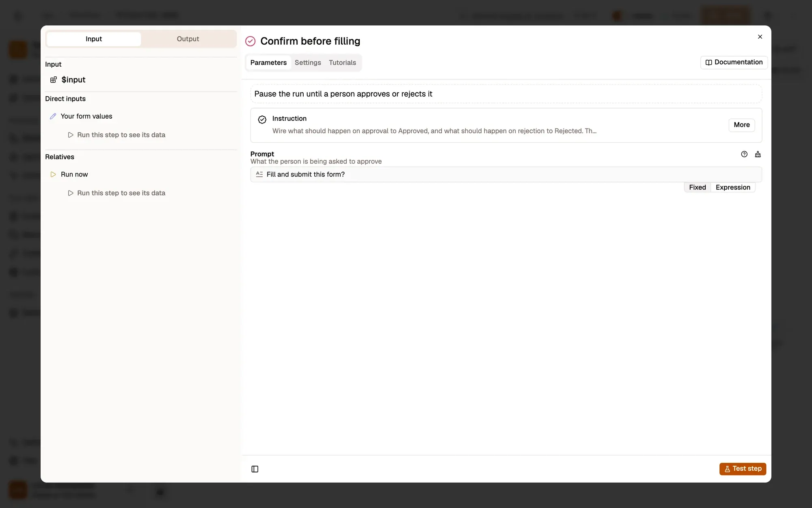This screenshot has width=812, height=508.
Task: Switch to the Output panel tab
Action: point(188,39)
